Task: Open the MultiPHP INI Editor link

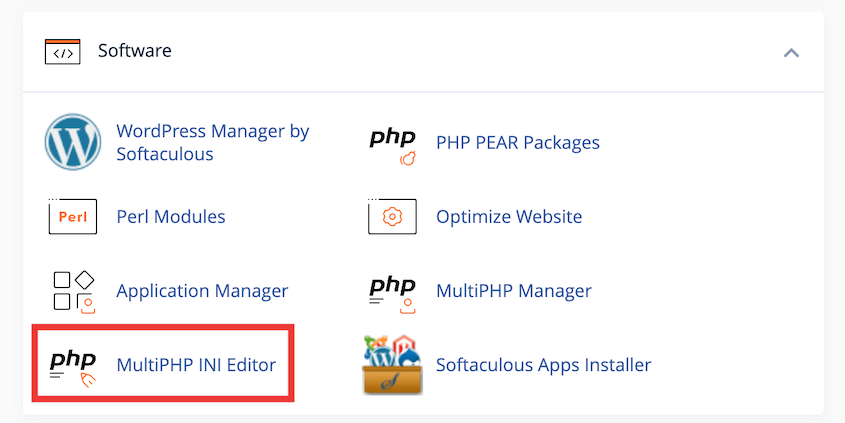Action: (x=196, y=365)
